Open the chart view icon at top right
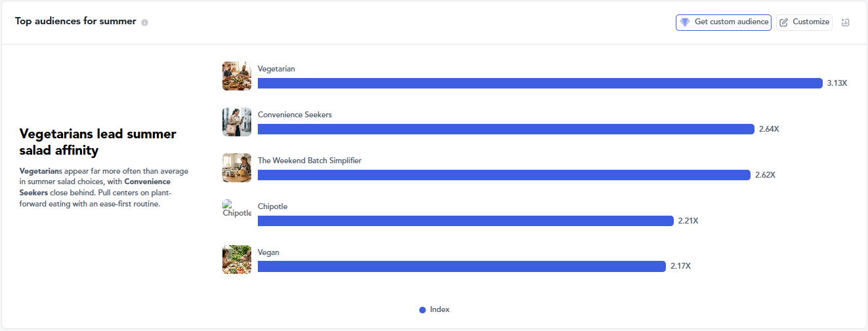This screenshot has width=868, height=331. (x=845, y=22)
